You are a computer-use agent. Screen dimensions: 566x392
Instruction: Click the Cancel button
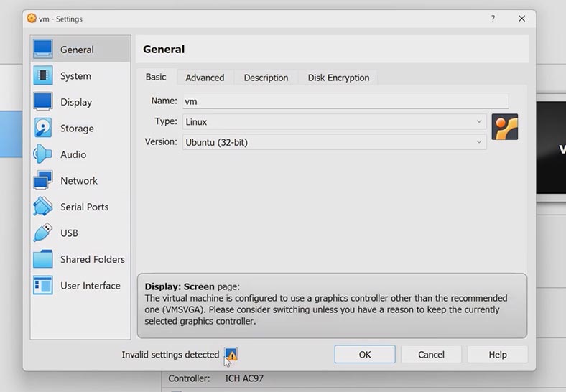(x=431, y=355)
